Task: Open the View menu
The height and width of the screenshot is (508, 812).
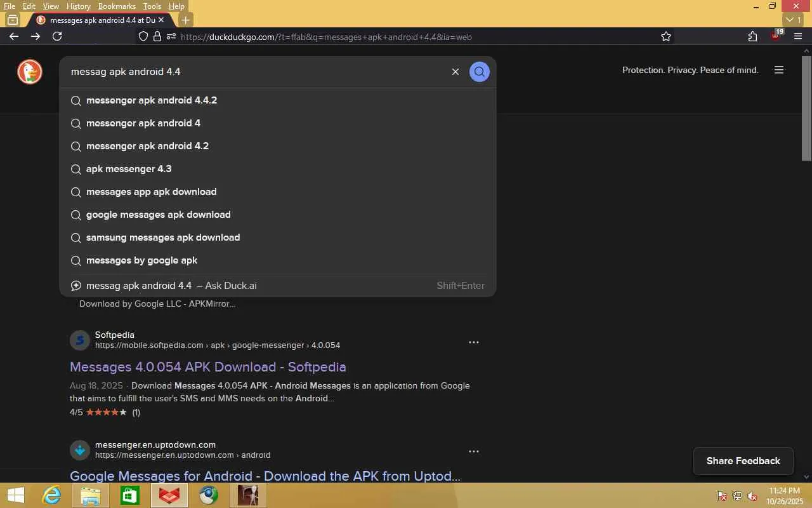Action: tap(51, 6)
